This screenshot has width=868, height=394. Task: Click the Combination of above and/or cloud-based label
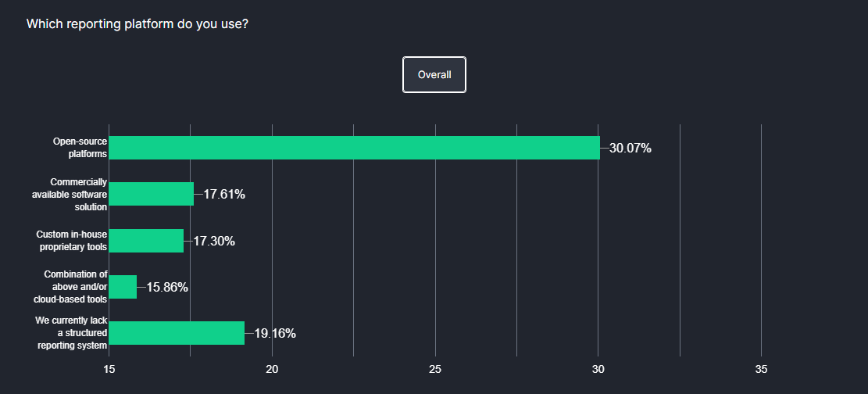(x=70, y=287)
